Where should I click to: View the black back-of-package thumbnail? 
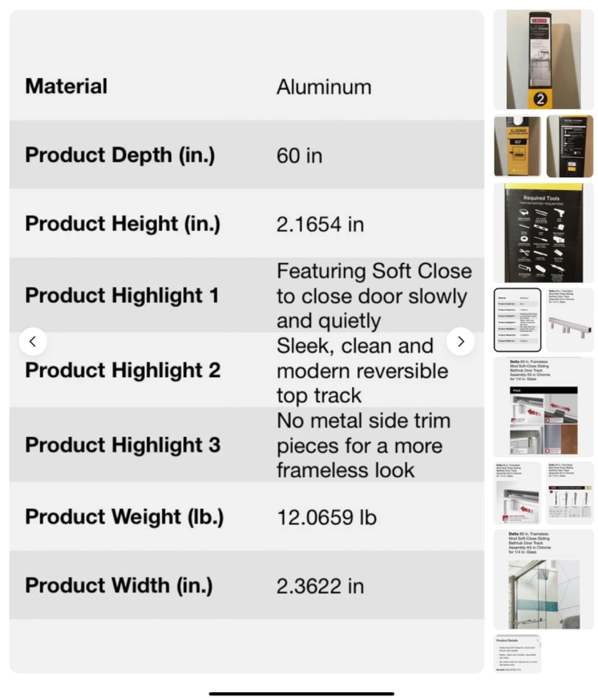570,146
